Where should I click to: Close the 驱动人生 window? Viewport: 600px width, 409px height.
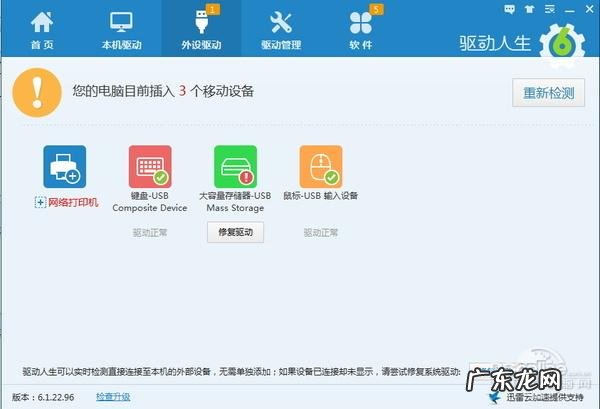590,9
